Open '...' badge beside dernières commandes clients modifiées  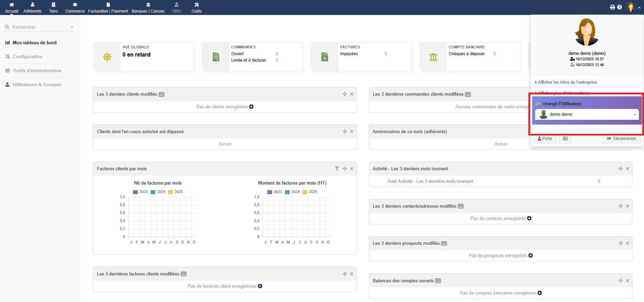[x=468, y=94]
